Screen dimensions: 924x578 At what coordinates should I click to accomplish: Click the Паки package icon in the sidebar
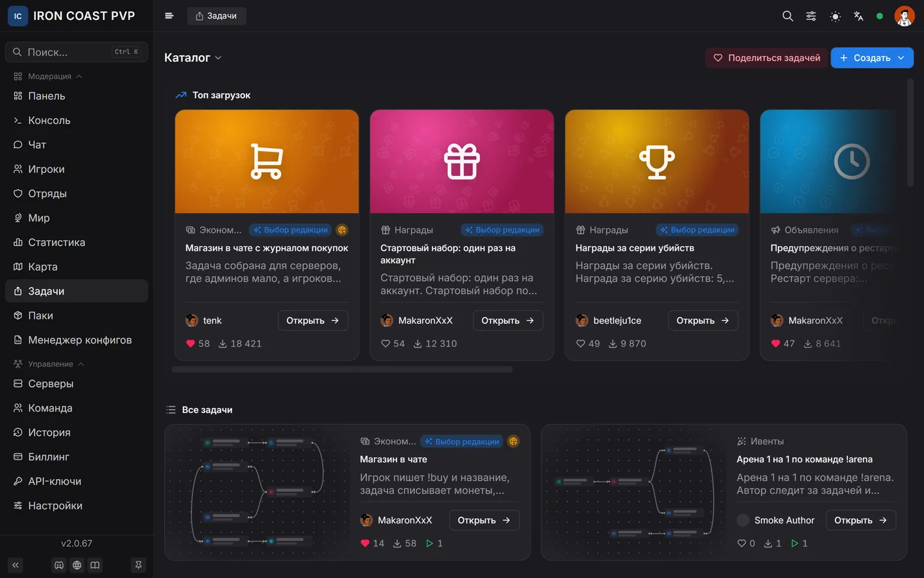(18, 315)
